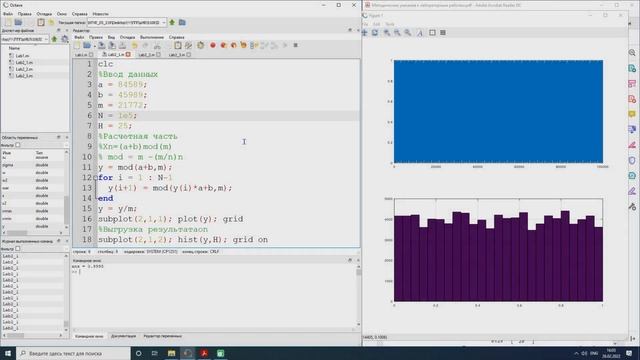
Task: Go to next breakpoint icon
Action: click(x=223, y=45)
